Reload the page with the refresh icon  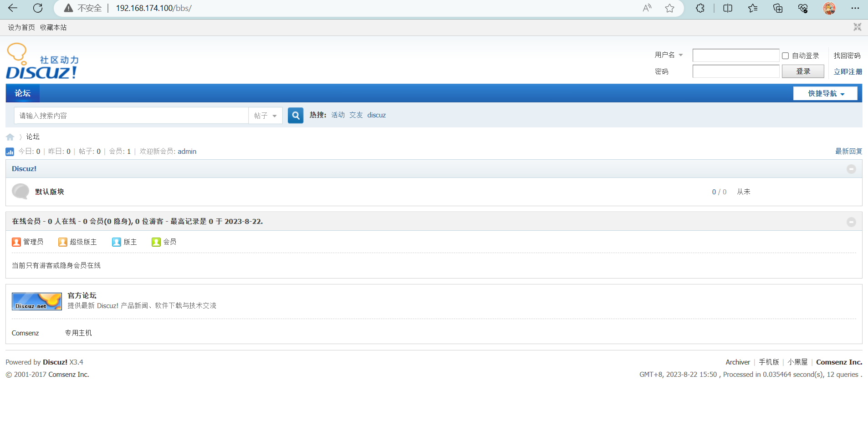(38, 8)
